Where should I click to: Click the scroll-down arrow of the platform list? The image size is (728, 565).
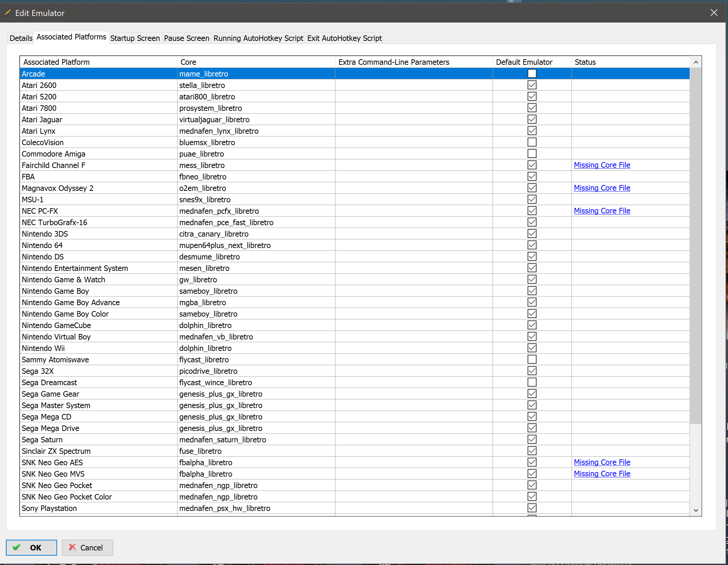(696, 510)
